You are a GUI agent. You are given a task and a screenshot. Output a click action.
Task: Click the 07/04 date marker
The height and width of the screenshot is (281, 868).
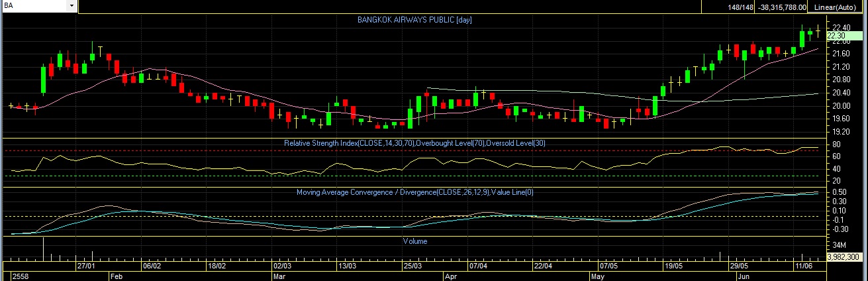477,265
